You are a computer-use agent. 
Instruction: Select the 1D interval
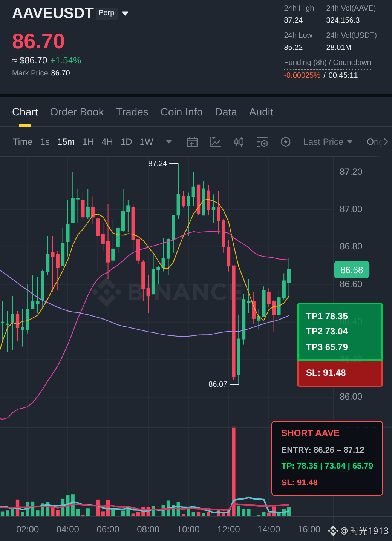tap(126, 142)
